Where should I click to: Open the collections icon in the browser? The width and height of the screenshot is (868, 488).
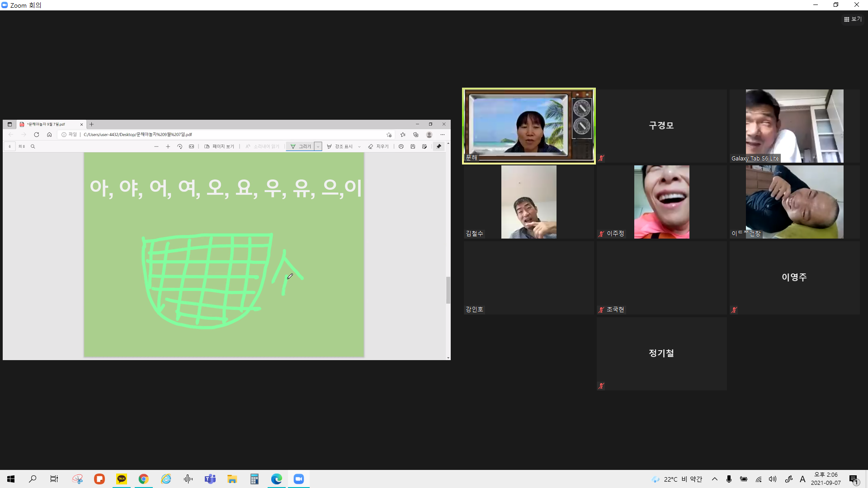[x=416, y=135]
